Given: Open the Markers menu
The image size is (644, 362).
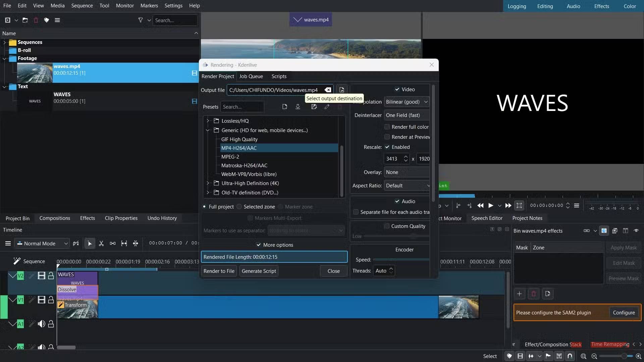Looking at the screenshot, I should point(149,6).
